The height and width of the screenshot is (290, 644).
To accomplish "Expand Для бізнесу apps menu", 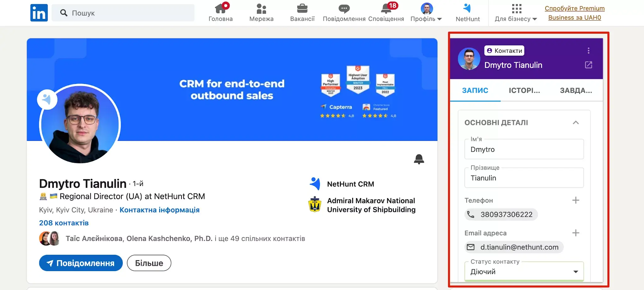I will pos(516,13).
